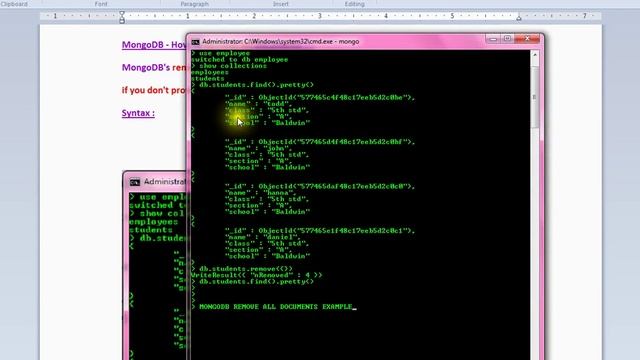This screenshot has width=640, height=360.
Task: Click the Insert ribbon group label
Action: pos(280,4)
